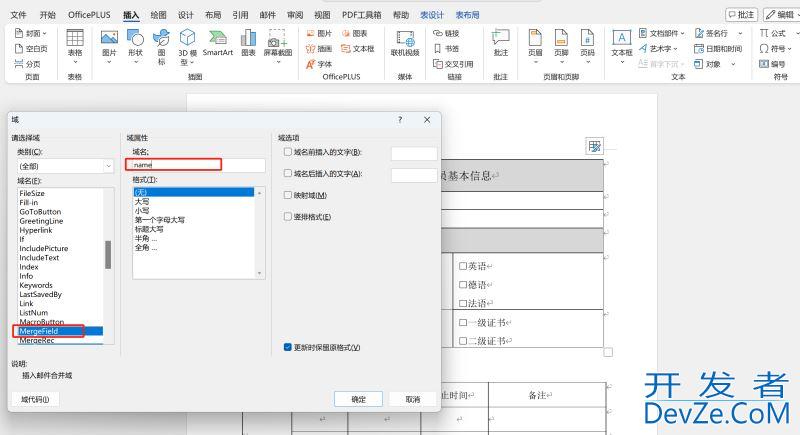Click the 图表 (Chart) icon

248,40
